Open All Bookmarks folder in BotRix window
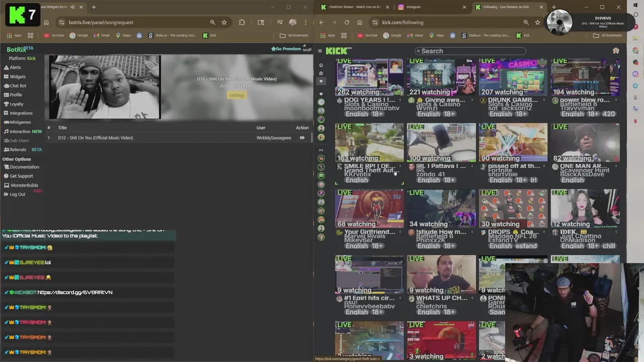Image resolution: width=644 pixels, height=362 pixels. tap(294, 35)
